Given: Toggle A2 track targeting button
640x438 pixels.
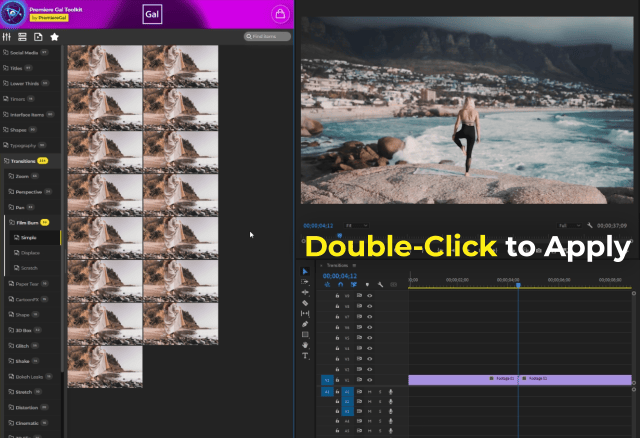Looking at the screenshot, I should pyautogui.click(x=347, y=402).
